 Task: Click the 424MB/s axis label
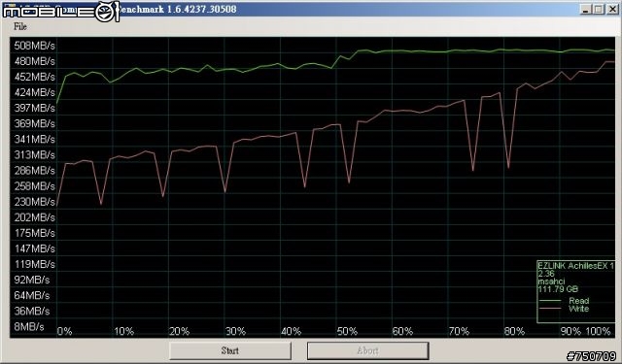click(x=35, y=92)
